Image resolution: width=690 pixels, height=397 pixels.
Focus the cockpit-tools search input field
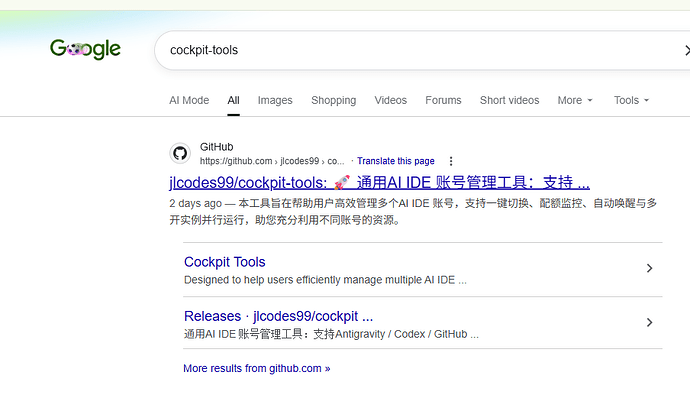[418, 50]
